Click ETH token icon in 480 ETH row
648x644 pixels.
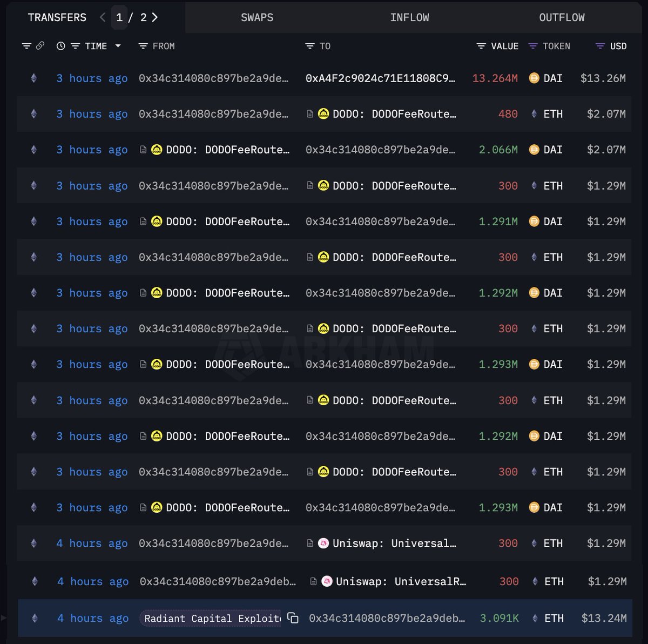(x=534, y=114)
